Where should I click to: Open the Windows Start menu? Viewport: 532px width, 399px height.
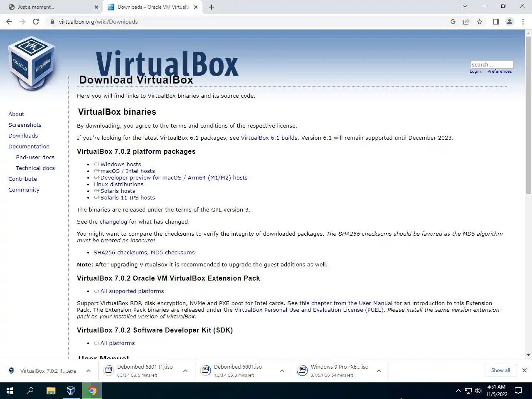point(10,391)
